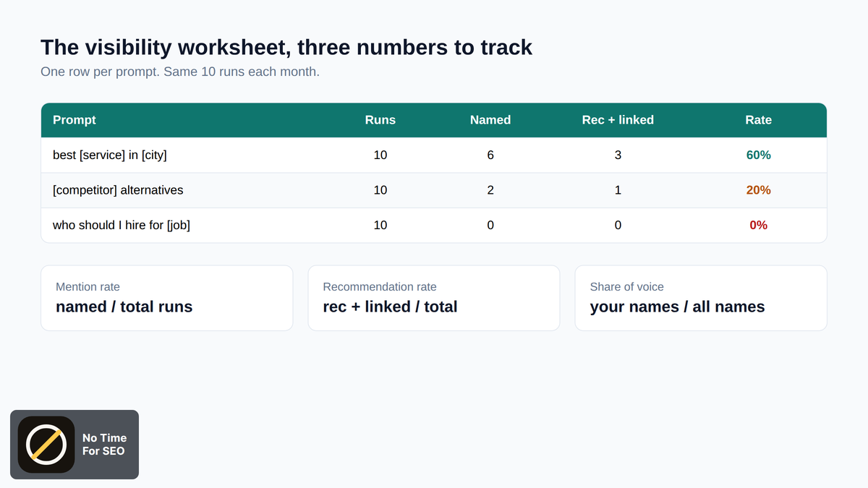868x488 pixels.
Task: Select the 'Rec + linked' column header
Action: point(618,120)
